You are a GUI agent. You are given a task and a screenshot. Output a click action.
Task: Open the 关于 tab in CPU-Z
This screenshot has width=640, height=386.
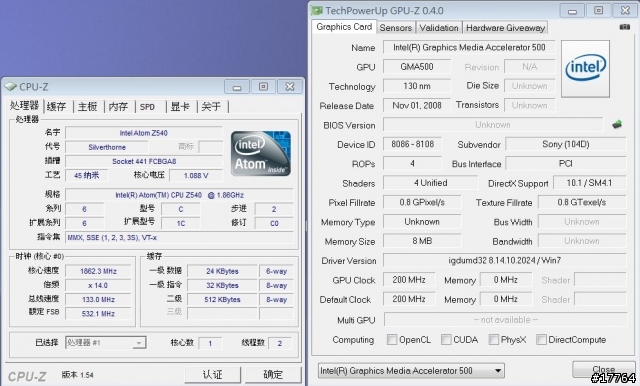click(x=211, y=106)
